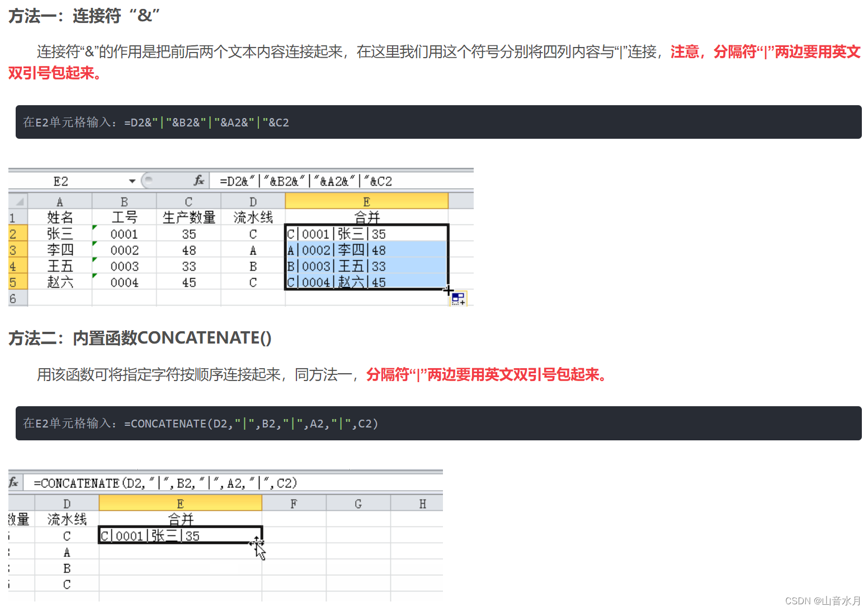Viewport: 868px width, 611px height.
Task: Click code block with =D2&"|"&B2 formula
Action: coord(438,122)
